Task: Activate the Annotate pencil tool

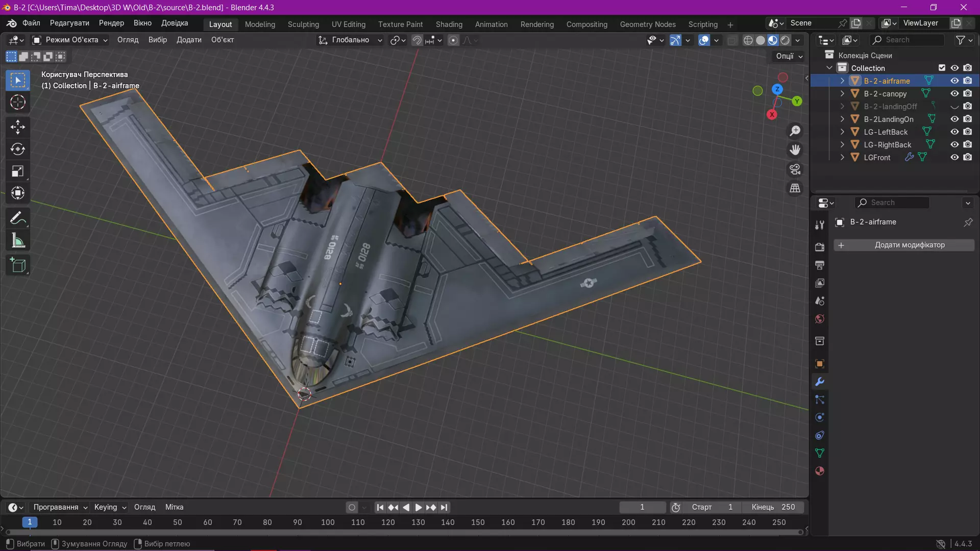Action: tap(18, 219)
